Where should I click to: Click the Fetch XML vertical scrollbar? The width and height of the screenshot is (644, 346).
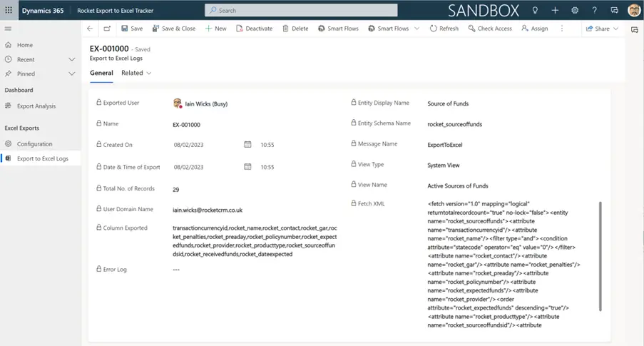600,255
